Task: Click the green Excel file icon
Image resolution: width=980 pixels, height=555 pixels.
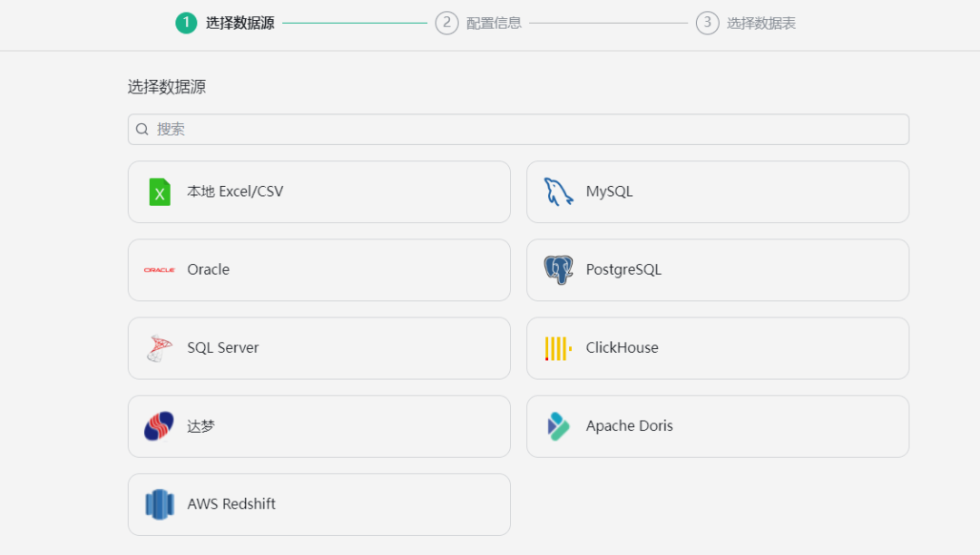Action: pyautogui.click(x=160, y=191)
